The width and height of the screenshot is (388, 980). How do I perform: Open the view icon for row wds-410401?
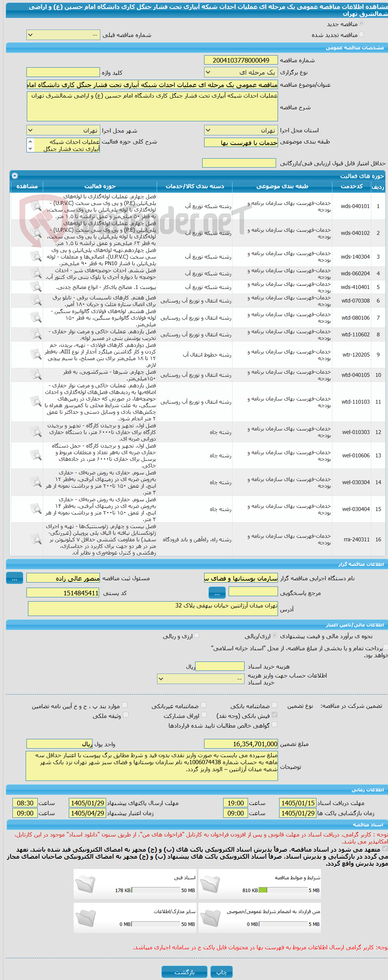[x=36, y=287]
